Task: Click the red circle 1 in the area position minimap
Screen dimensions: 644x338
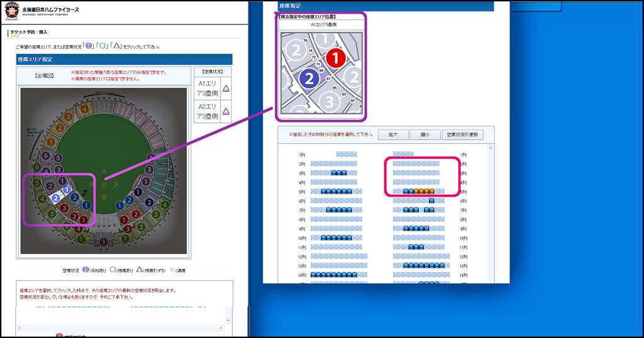Action: (x=336, y=58)
